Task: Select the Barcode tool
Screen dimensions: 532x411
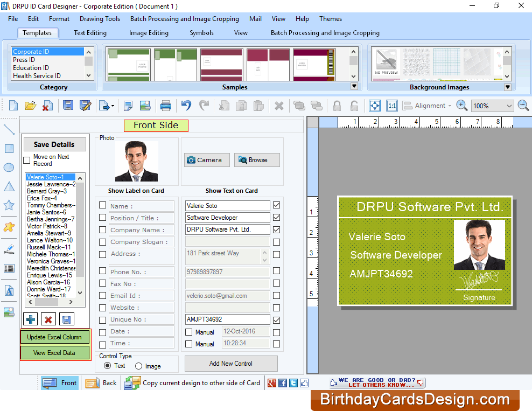Action: tap(9, 268)
